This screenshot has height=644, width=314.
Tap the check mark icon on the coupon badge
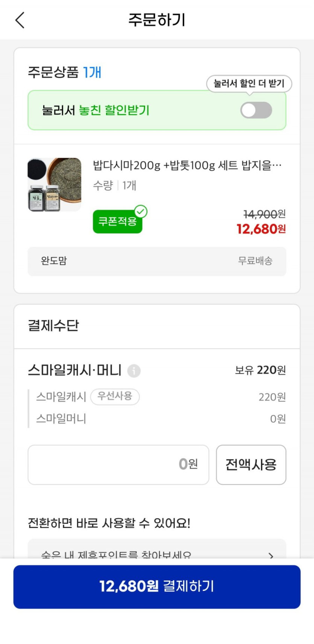(x=141, y=212)
